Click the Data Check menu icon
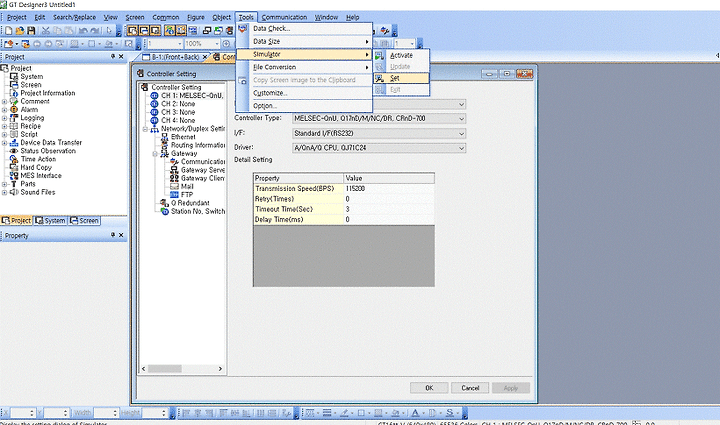The height and width of the screenshot is (425, 720). click(242, 28)
